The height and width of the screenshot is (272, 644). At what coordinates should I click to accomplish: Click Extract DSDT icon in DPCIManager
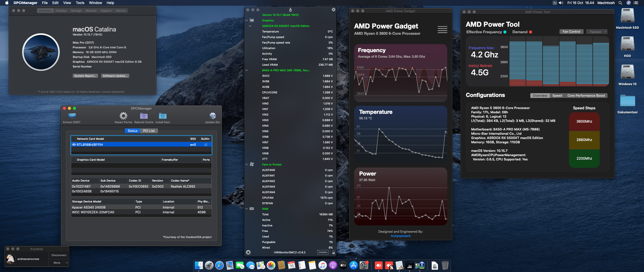tap(72, 116)
